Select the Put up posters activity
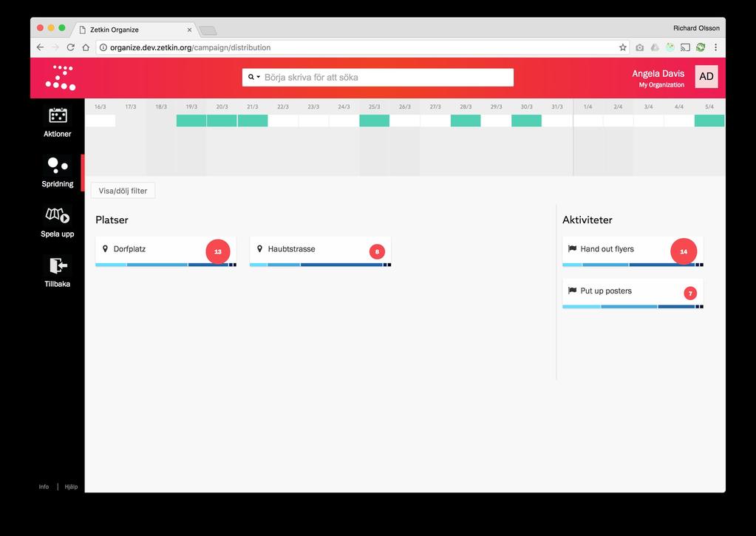Screen dimensions: 756x536 coord(633,294)
